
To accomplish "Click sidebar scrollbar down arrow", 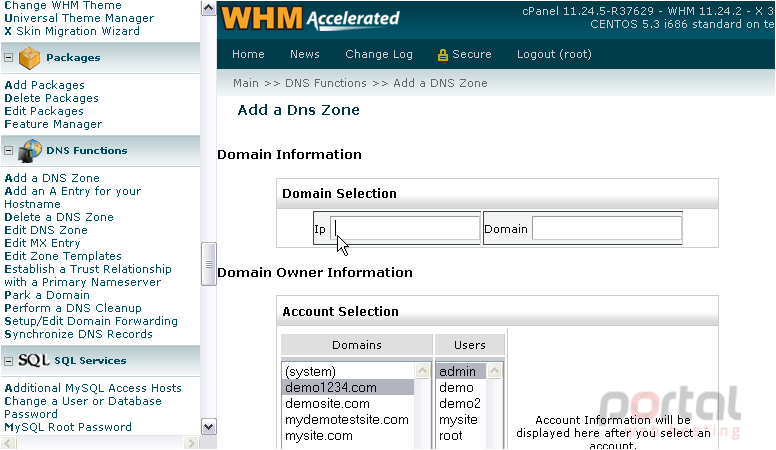I will tap(208, 427).
